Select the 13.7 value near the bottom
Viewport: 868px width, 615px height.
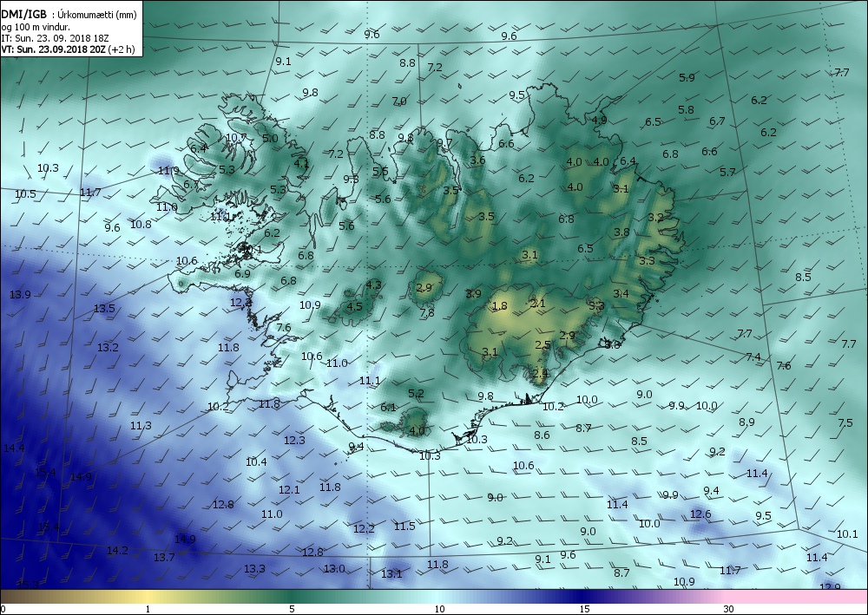[164, 557]
